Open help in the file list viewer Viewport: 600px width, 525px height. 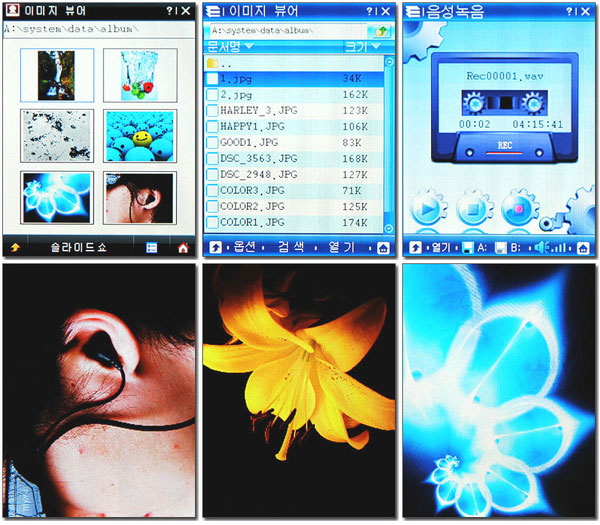[x=369, y=11]
